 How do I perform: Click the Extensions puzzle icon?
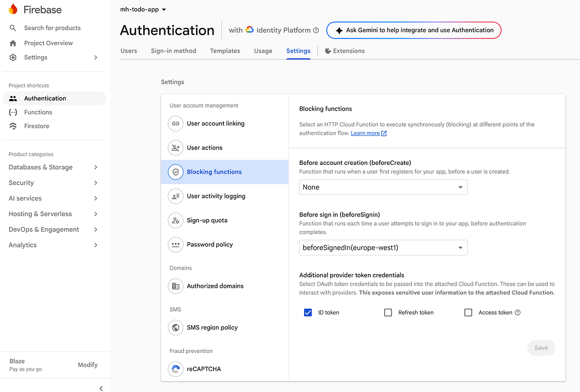pyautogui.click(x=328, y=51)
